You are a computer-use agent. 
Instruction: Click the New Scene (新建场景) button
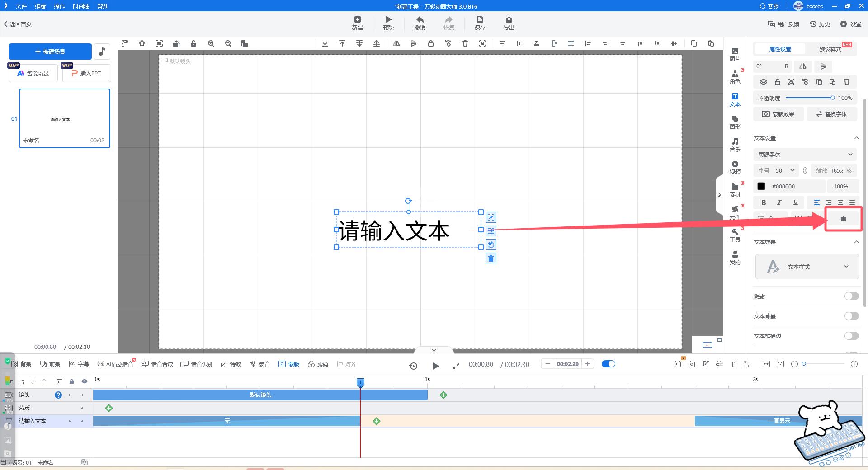pyautogui.click(x=50, y=52)
